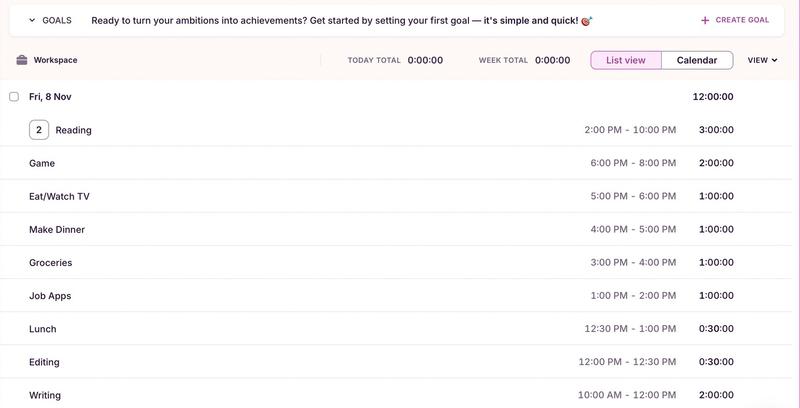The width and height of the screenshot is (800, 408).
Task: Switch to the Calendar view
Action: [697, 60]
